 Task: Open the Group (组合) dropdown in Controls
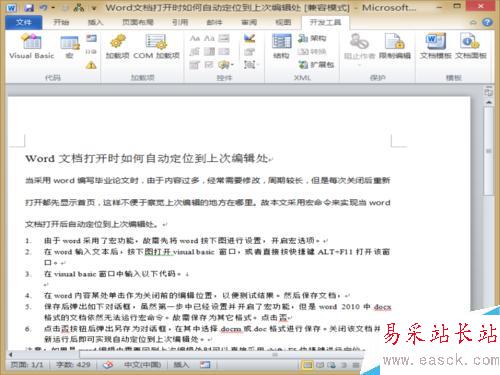click(x=251, y=65)
